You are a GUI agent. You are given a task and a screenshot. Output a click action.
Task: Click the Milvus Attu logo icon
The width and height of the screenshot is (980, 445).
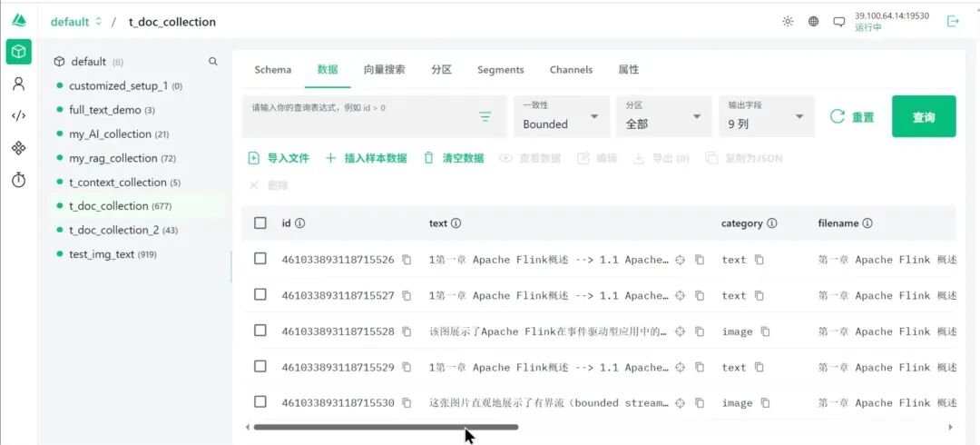tap(19, 21)
